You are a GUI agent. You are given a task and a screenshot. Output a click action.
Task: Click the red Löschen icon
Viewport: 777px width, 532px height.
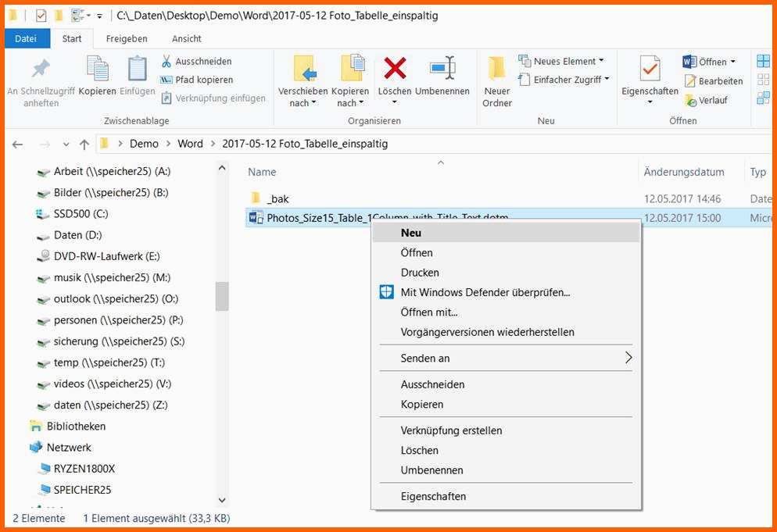point(395,70)
